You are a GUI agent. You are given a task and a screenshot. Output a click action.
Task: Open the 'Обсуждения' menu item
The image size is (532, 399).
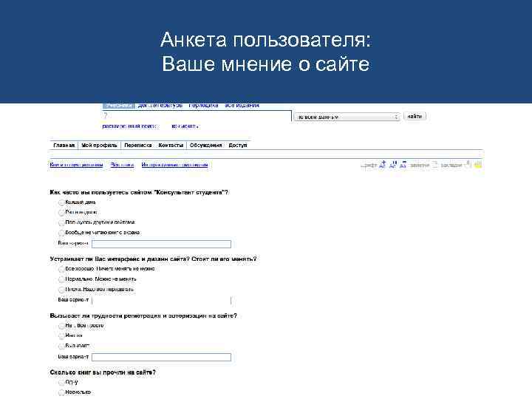(205, 146)
